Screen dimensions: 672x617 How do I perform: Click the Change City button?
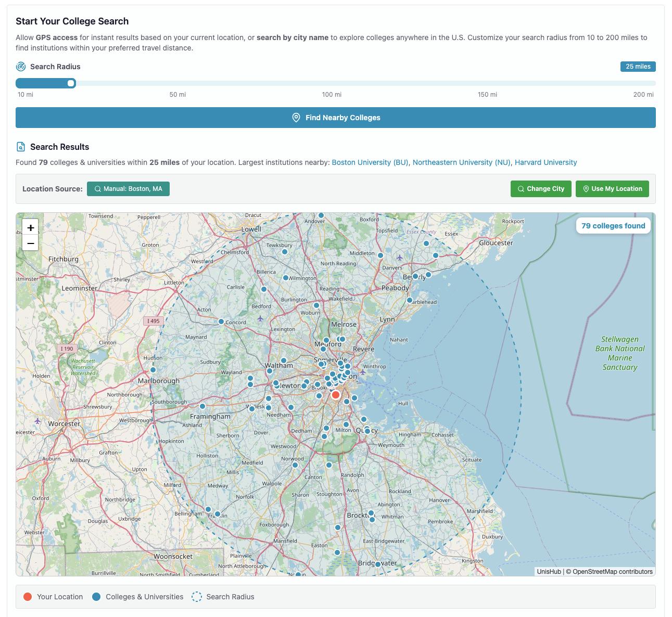(x=541, y=189)
